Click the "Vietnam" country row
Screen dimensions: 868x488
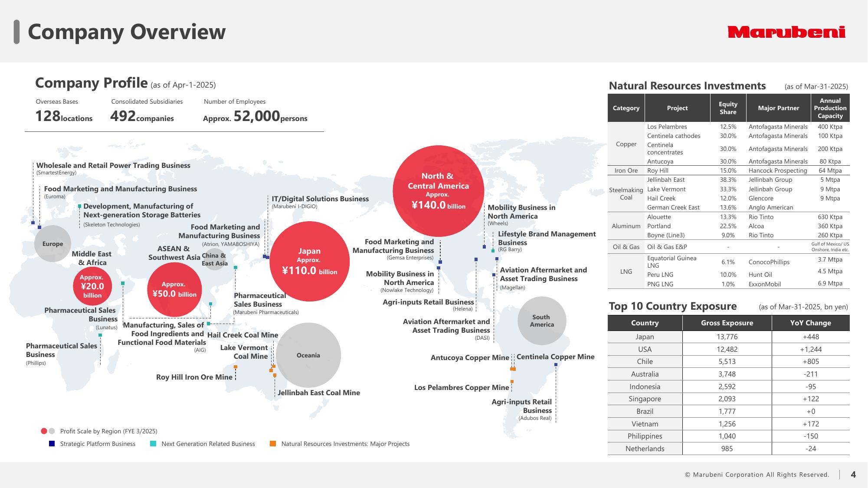tap(728, 424)
